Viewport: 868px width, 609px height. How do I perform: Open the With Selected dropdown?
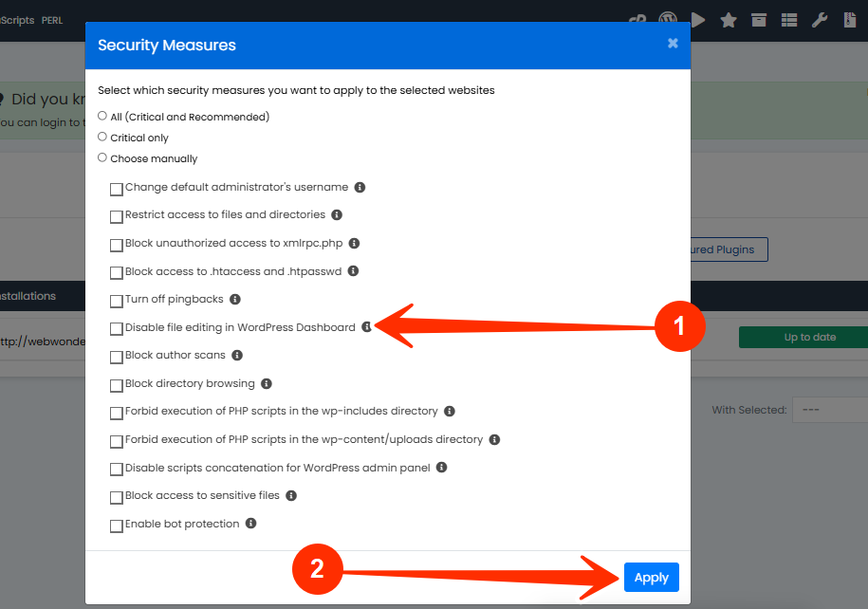coord(830,410)
